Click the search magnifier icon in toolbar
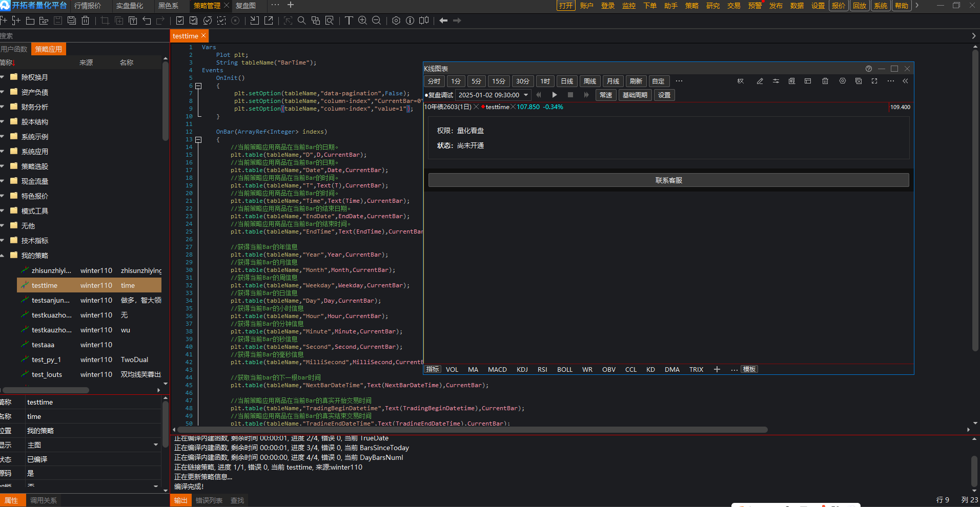 coord(301,20)
